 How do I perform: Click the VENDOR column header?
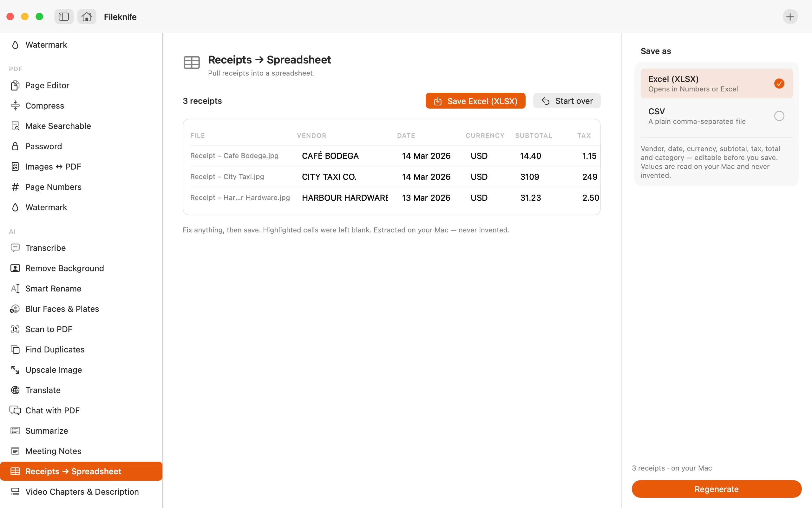point(311,136)
